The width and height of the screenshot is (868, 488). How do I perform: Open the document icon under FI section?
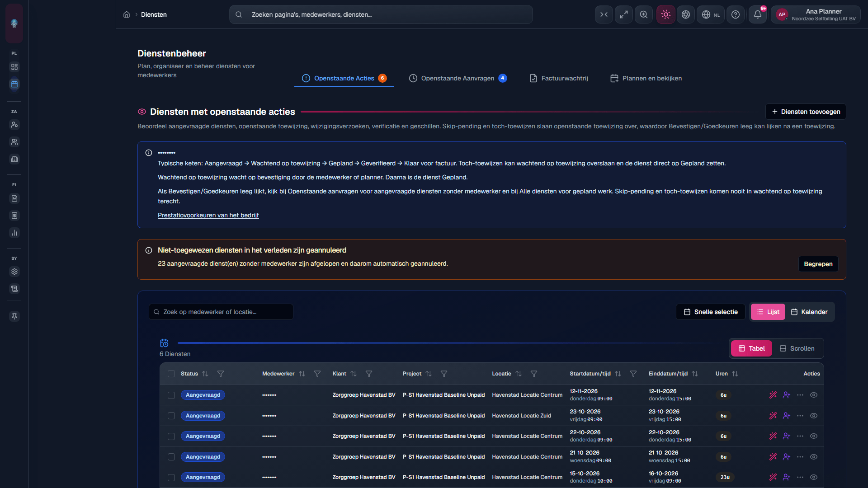pyautogui.click(x=14, y=198)
